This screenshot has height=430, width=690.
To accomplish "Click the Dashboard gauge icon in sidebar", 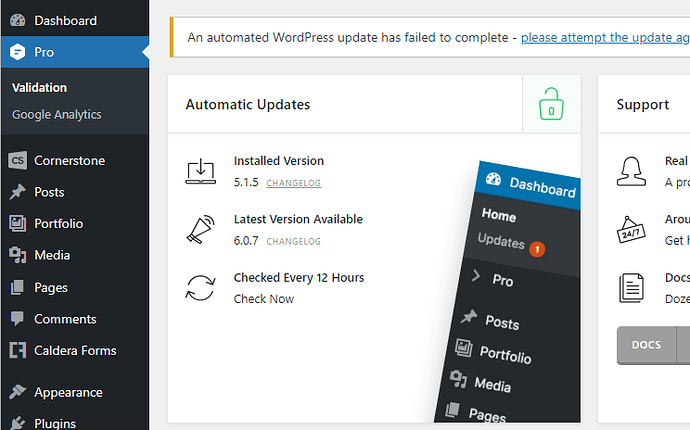I will pos(17,20).
